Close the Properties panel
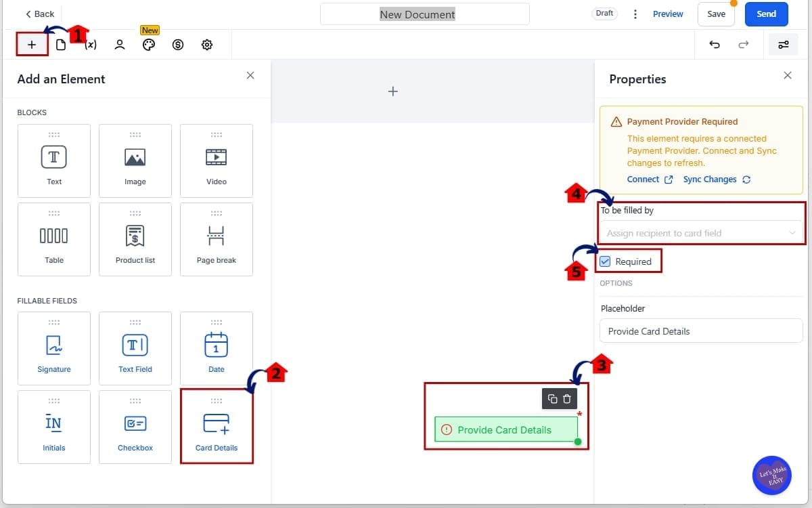 [788, 75]
